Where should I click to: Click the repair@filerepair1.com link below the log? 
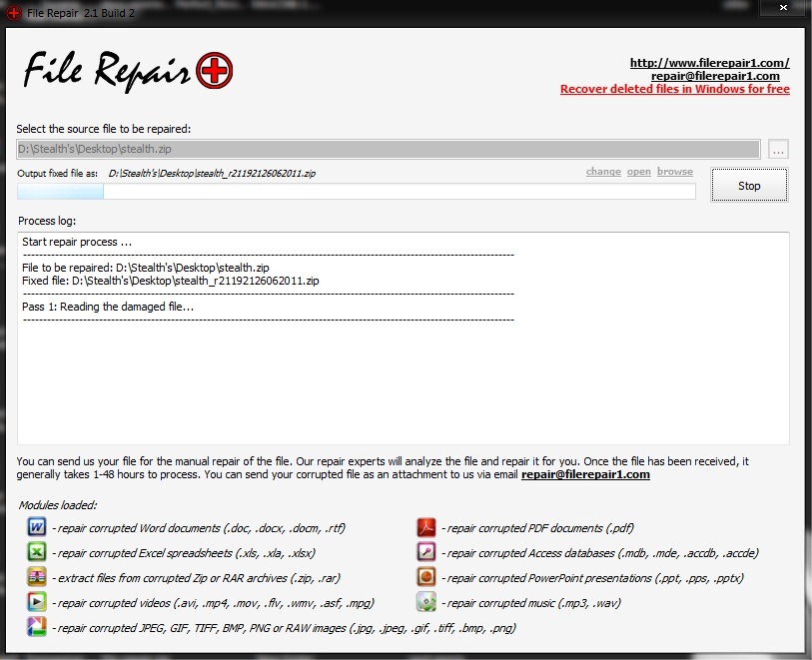click(x=585, y=474)
